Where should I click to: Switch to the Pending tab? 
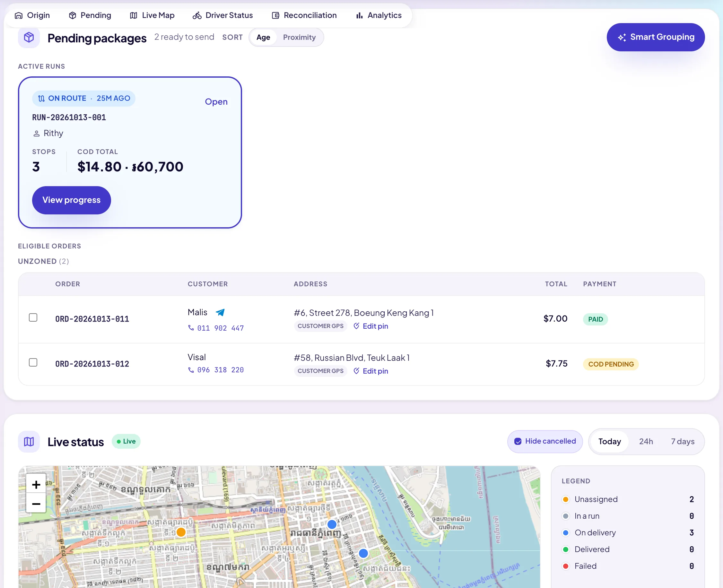click(x=90, y=15)
